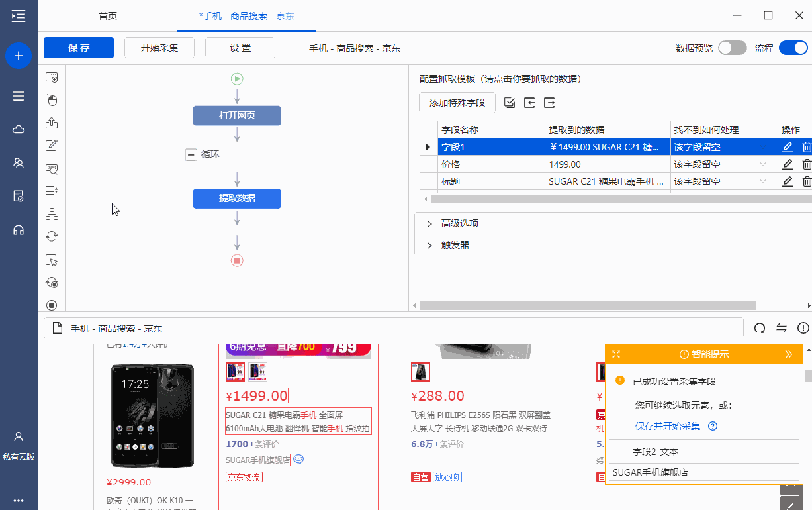Click the 开始采集 button
This screenshot has height=510, width=812.
point(159,48)
